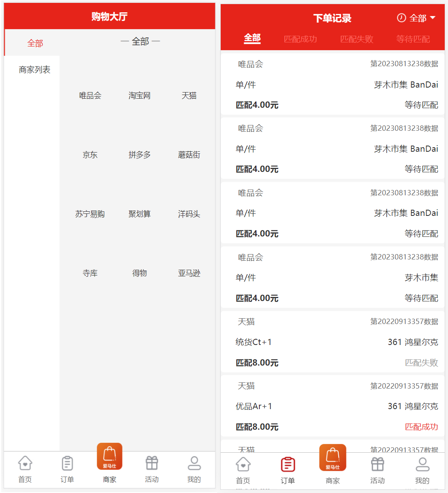Click the clock icon in the order records header

click(x=401, y=18)
